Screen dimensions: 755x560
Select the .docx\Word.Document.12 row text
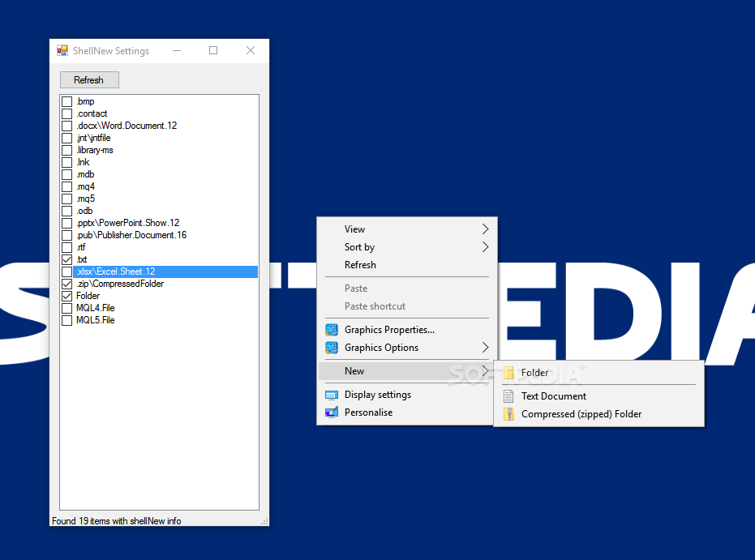point(127,126)
